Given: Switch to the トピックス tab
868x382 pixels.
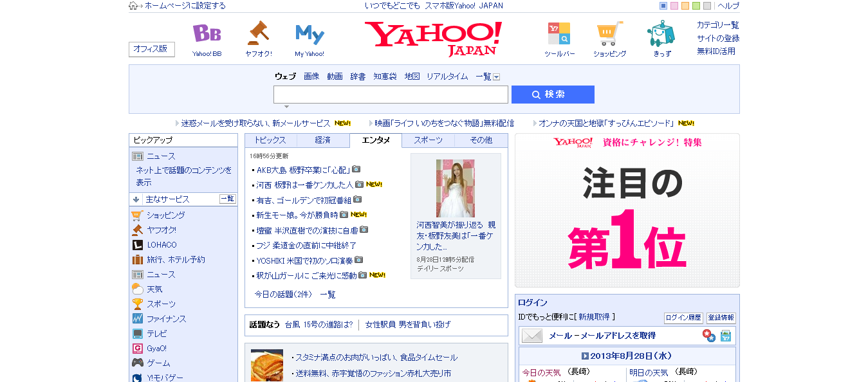Looking at the screenshot, I should 271,140.
